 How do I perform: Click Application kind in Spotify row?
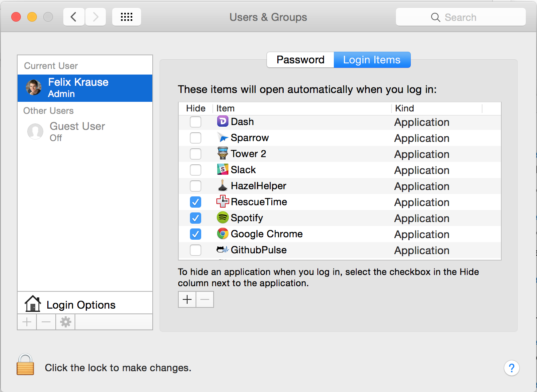point(422,218)
